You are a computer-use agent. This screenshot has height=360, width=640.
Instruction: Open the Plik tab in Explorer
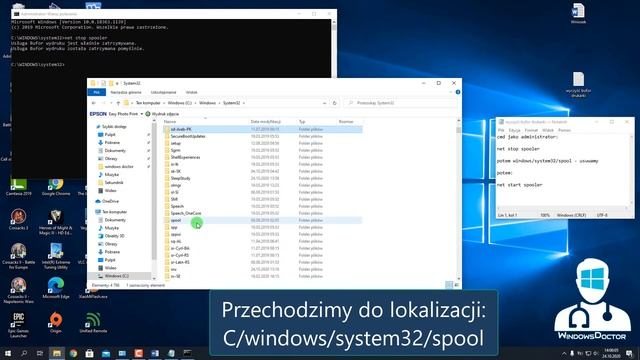pos(96,93)
